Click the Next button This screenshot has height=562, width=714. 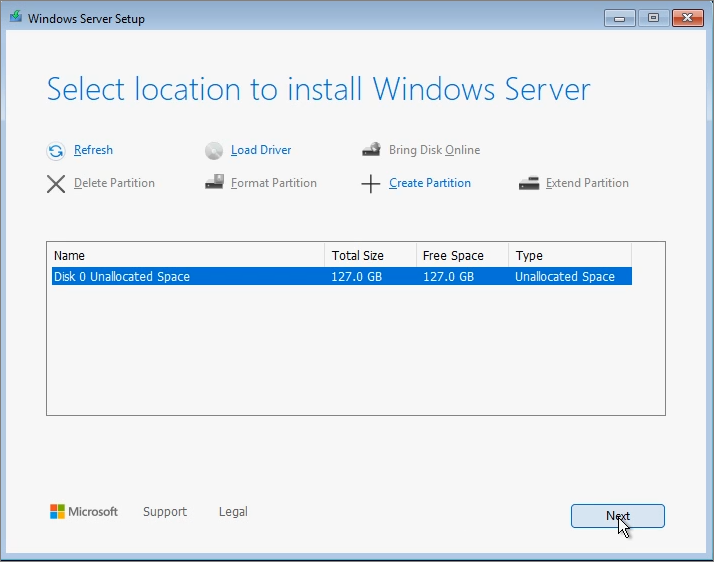coord(618,516)
